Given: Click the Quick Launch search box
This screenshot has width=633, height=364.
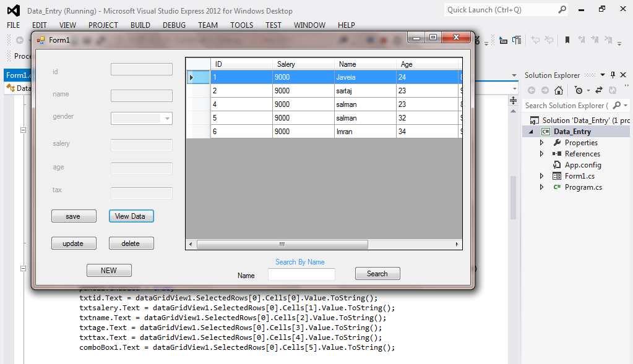Looking at the screenshot, I should (x=506, y=10).
